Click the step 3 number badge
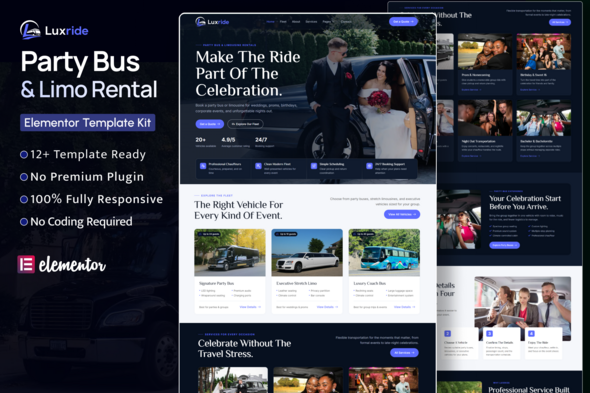The width and height of the screenshot is (590, 393). click(x=489, y=334)
